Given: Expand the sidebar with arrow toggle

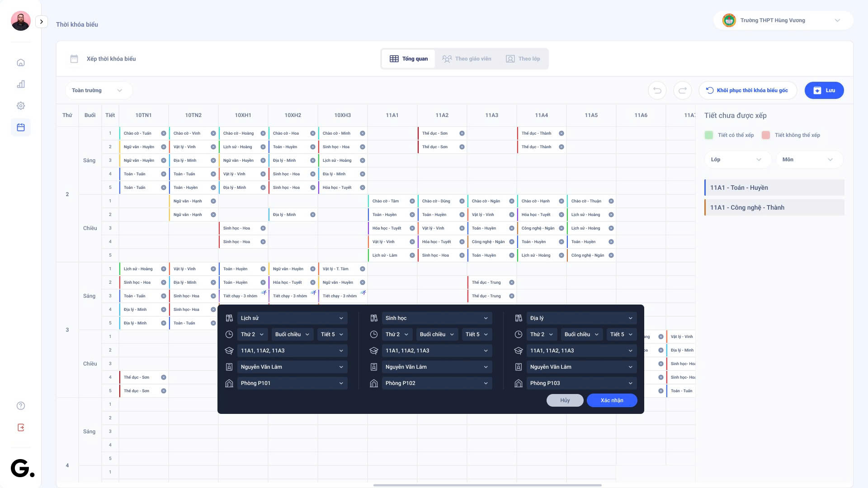Looking at the screenshot, I should (42, 22).
